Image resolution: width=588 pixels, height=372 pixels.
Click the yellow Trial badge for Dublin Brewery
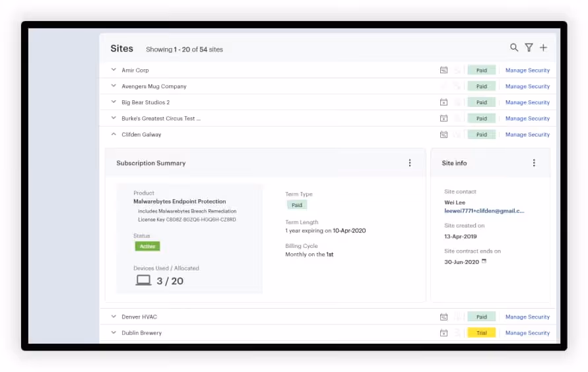pos(482,333)
